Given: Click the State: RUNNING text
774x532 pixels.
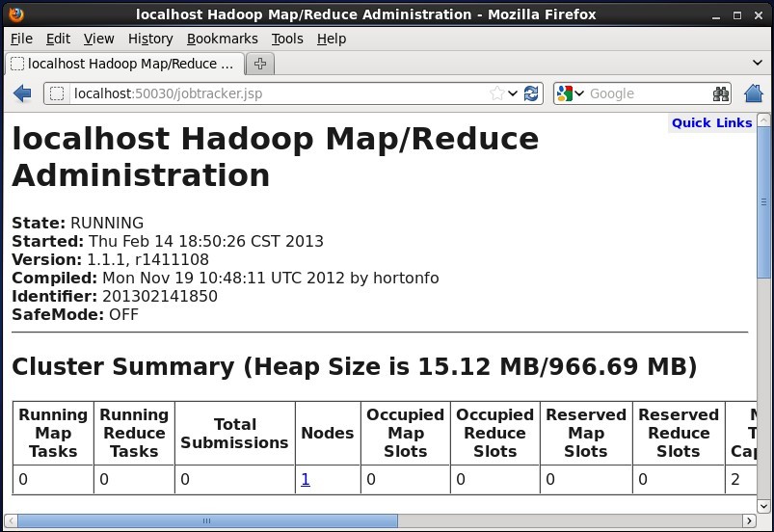Looking at the screenshot, I should point(77,223).
